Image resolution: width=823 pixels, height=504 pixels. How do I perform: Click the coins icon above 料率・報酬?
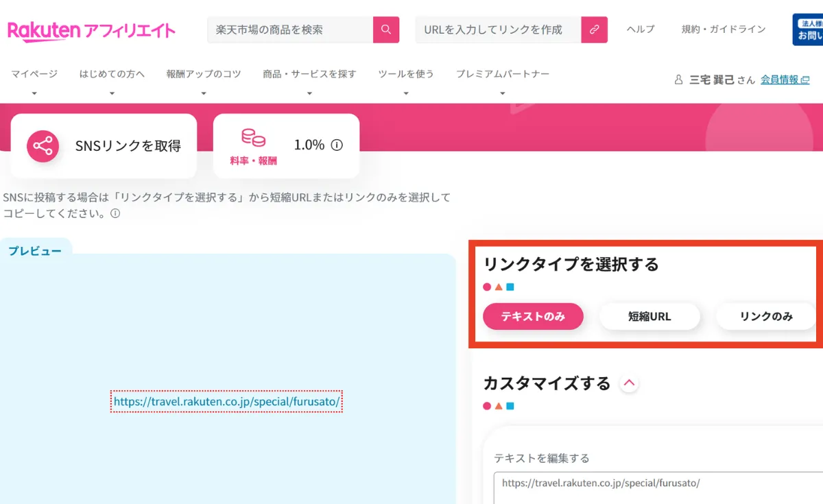pos(253,137)
